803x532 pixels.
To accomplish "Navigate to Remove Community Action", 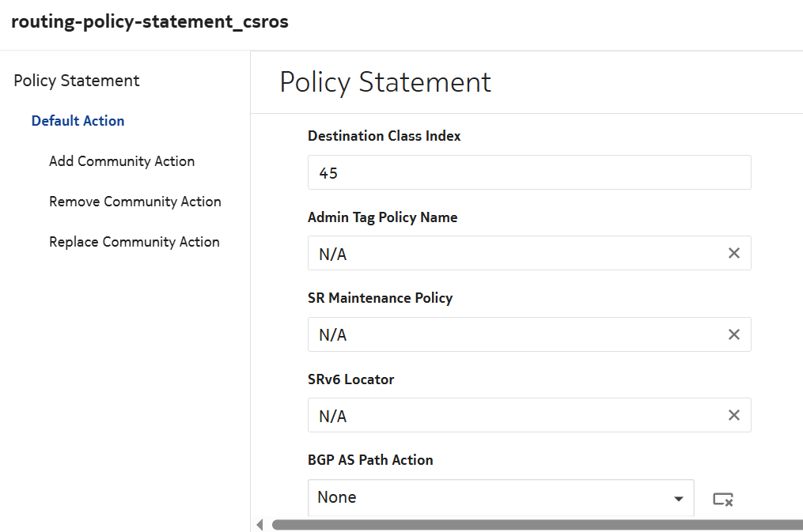I will click(135, 202).
